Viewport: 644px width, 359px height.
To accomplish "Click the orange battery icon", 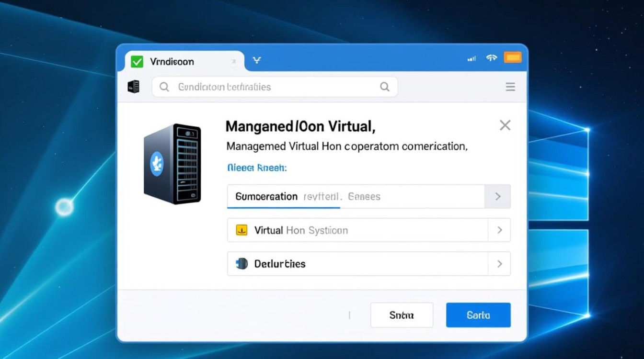I will pyautogui.click(x=512, y=58).
